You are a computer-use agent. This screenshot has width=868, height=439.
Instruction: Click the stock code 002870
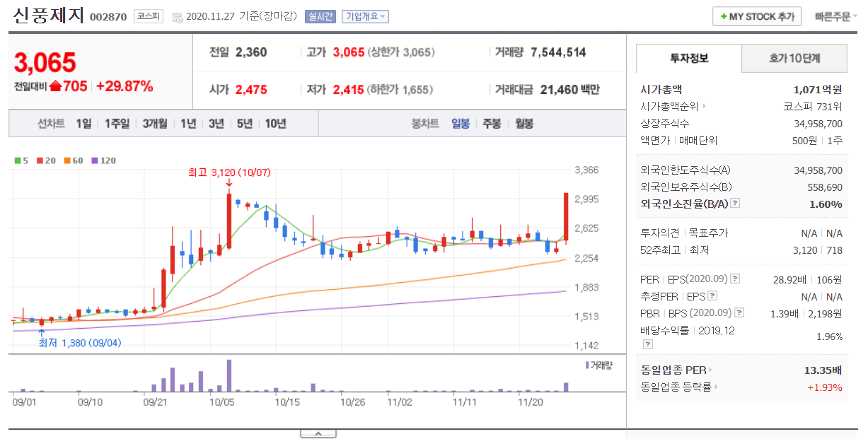(108, 18)
